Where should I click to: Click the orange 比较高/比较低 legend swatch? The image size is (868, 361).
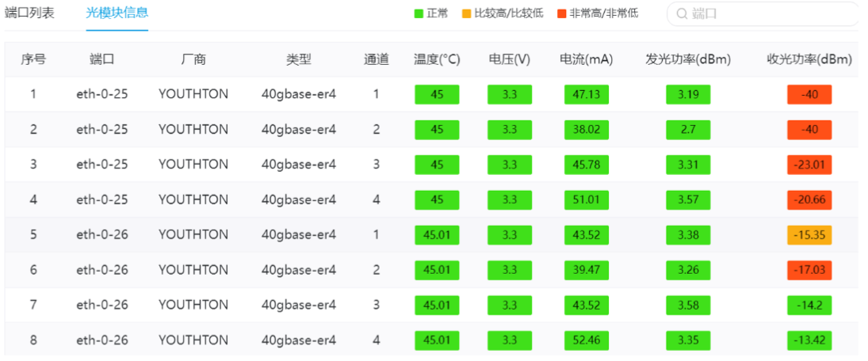[x=467, y=13]
